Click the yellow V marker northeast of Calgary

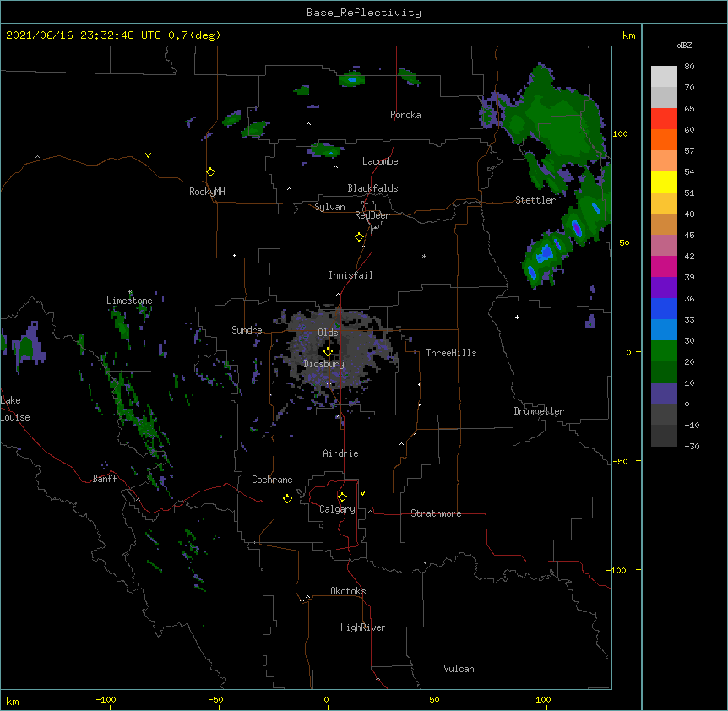362,493
